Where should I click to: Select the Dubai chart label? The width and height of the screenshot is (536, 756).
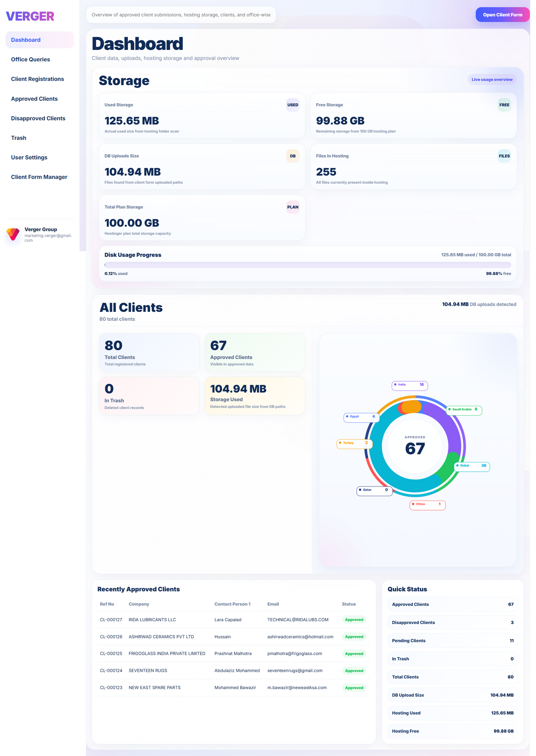472,466
